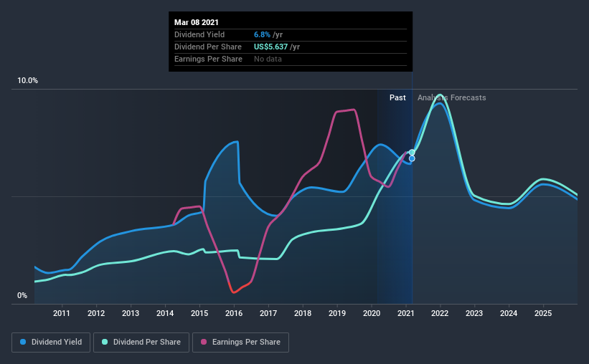Click the 10.0% y-axis label
589x364 pixels.
pyautogui.click(x=28, y=81)
